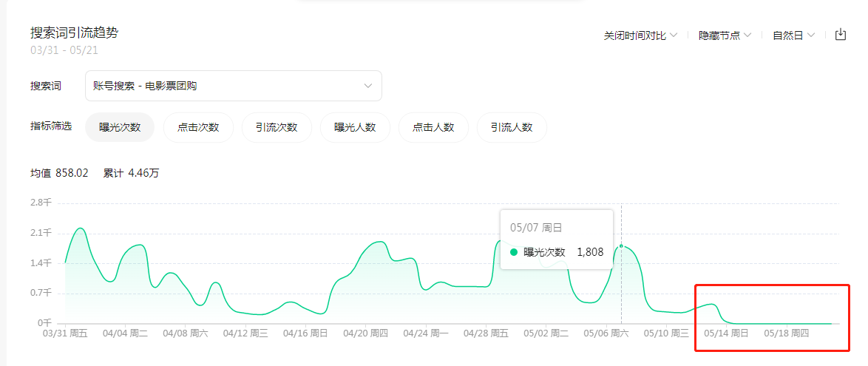Expand the 搜索词 combo box

pyautogui.click(x=234, y=86)
